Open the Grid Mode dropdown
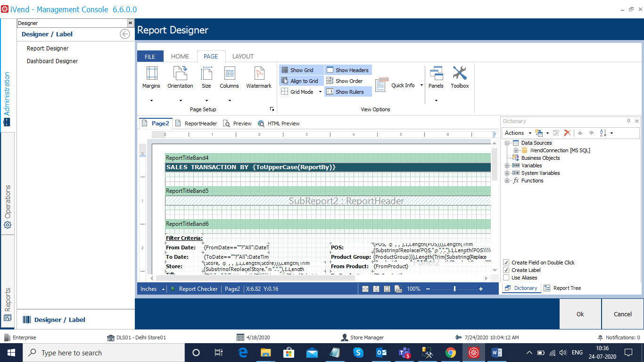 tap(320, 92)
